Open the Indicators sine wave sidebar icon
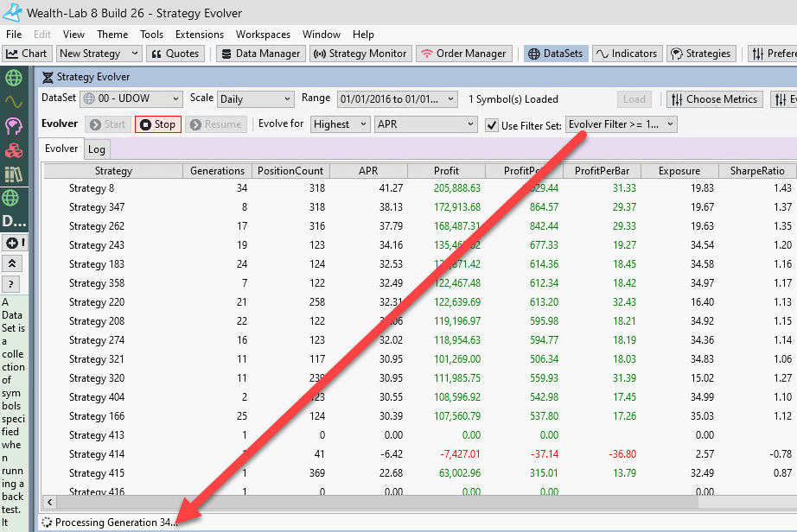The width and height of the screenshot is (797, 532). (x=13, y=102)
